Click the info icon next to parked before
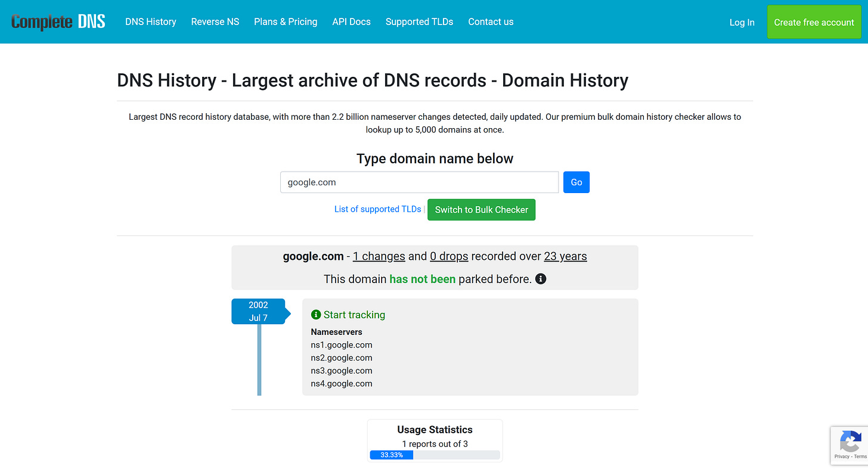868x469 pixels. click(x=541, y=278)
